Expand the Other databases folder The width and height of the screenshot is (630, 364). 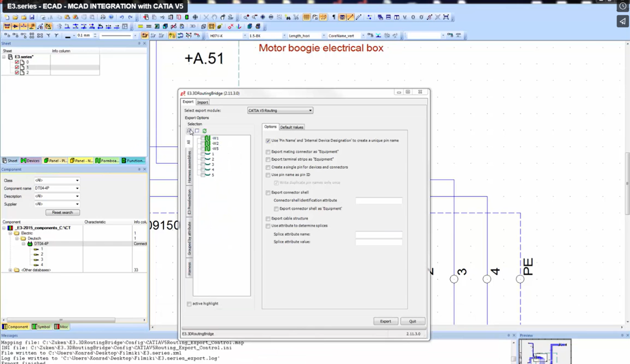click(x=10, y=269)
